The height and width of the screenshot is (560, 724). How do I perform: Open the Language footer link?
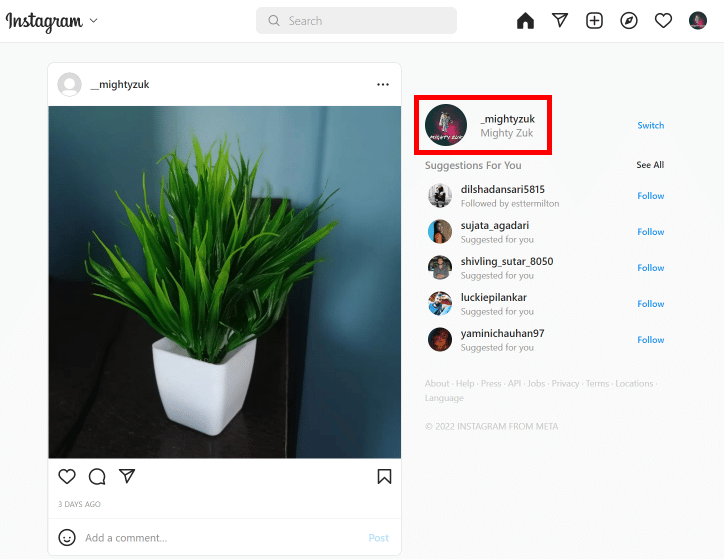point(444,398)
